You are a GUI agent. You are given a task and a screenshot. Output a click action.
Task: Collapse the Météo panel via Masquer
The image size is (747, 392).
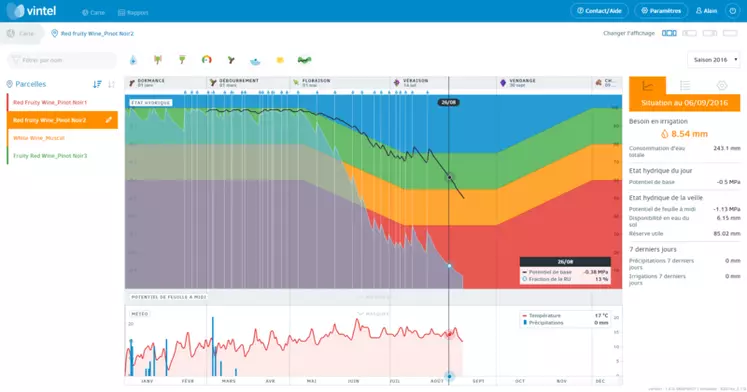pyautogui.click(x=374, y=314)
